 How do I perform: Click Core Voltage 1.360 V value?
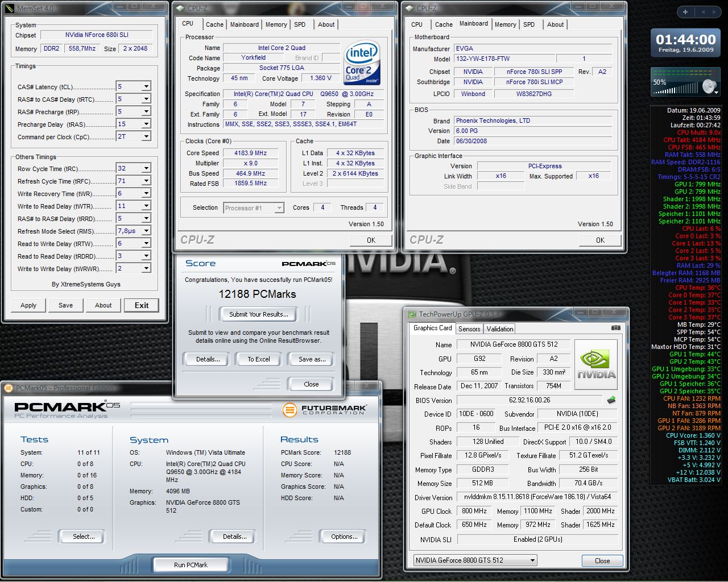point(321,78)
